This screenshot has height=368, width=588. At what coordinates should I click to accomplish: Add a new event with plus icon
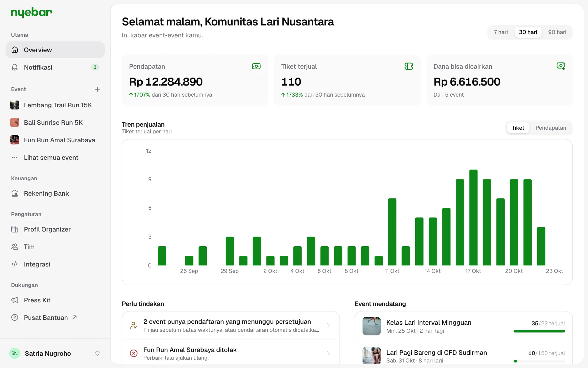pos(97,89)
